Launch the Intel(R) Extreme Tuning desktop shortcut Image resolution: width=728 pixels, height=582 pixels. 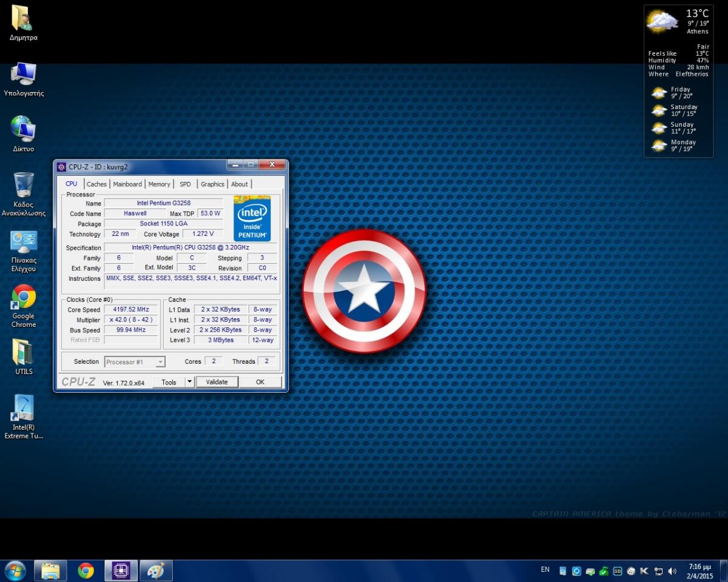click(x=24, y=416)
